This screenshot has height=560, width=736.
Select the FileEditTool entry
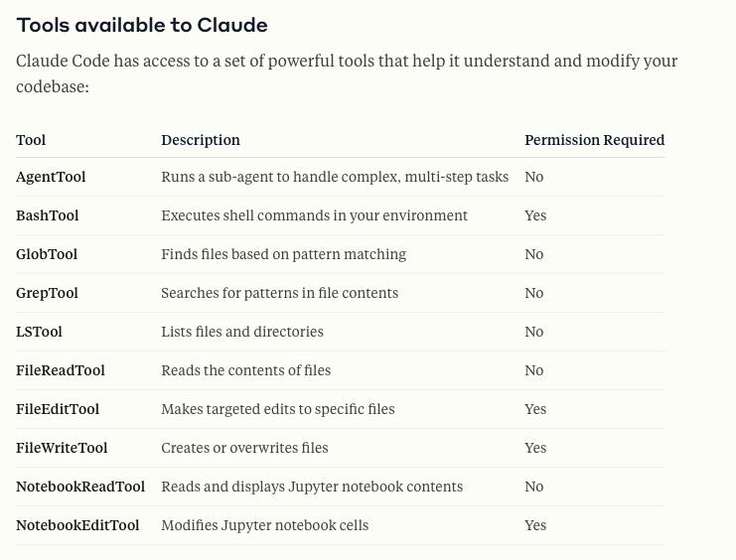[x=58, y=409]
